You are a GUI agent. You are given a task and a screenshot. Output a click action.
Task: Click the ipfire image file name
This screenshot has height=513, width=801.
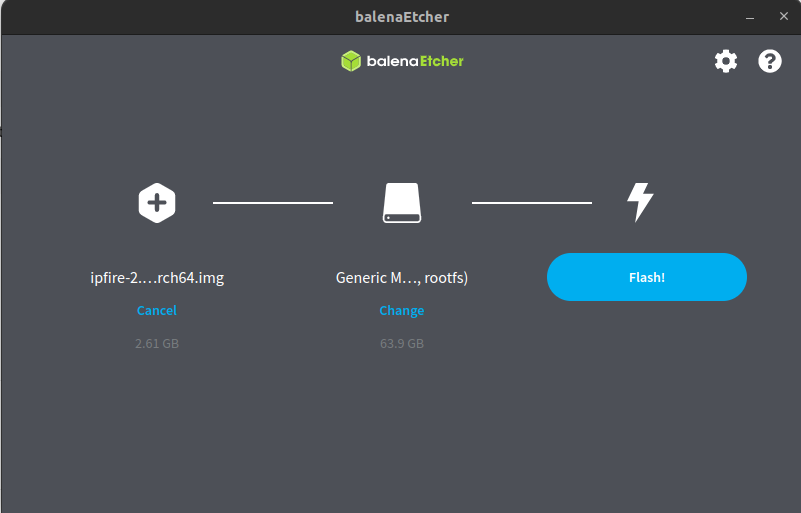coord(157,278)
